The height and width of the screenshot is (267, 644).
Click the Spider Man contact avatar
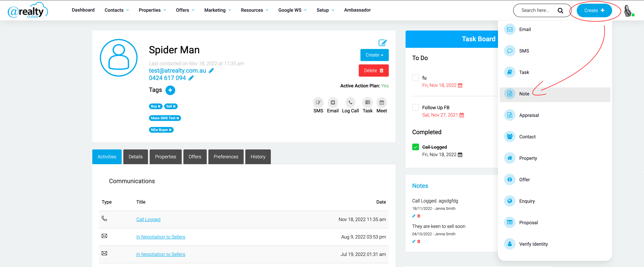[119, 58]
